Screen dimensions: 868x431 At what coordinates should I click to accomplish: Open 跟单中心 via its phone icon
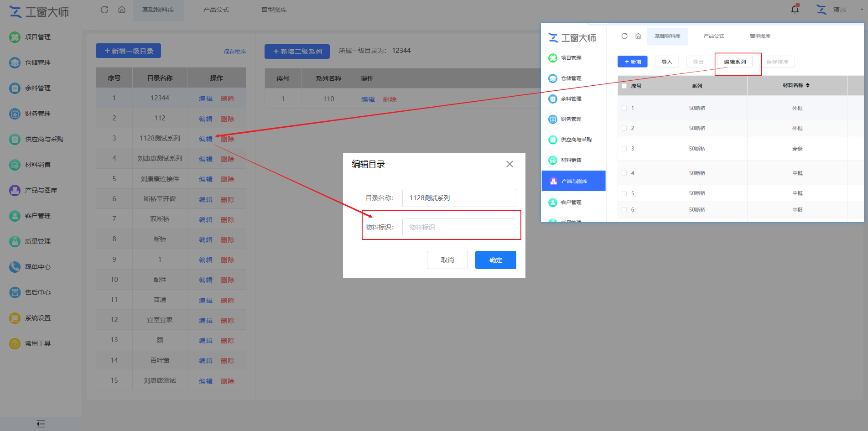pos(15,267)
